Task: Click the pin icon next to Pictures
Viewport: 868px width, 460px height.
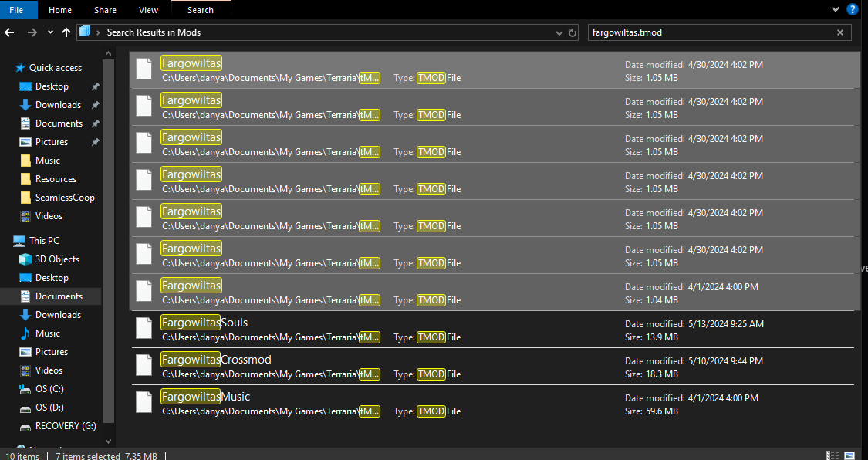Action: click(95, 142)
